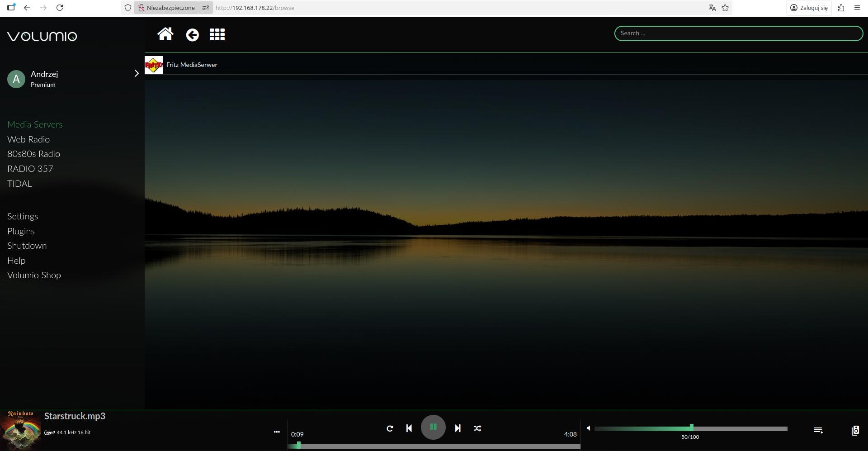Open the Settings link
The height and width of the screenshot is (451, 868).
23,216
